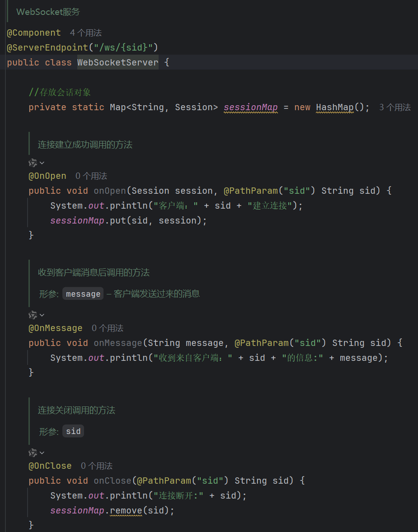The height and width of the screenshot is (532, 418).
Task: Click the underlined sessionMap field declaration
Action: pyautogui.click(x=251, y=107)
